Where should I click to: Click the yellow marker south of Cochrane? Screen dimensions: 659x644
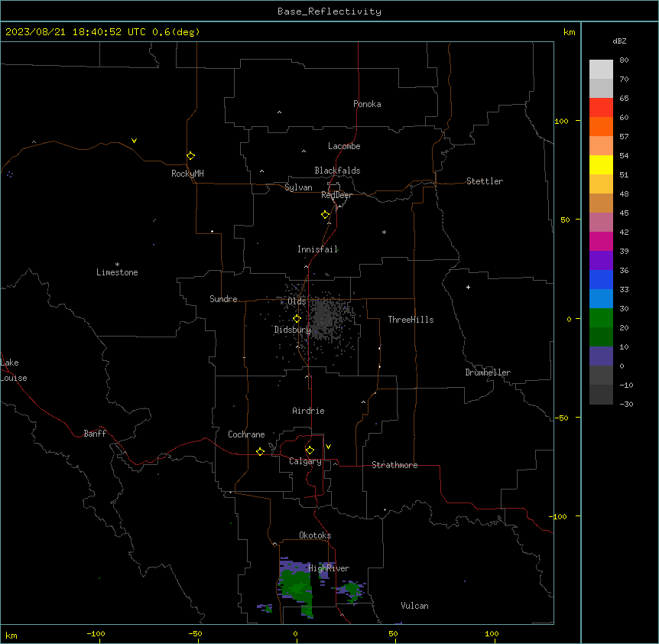click(260, 451)
